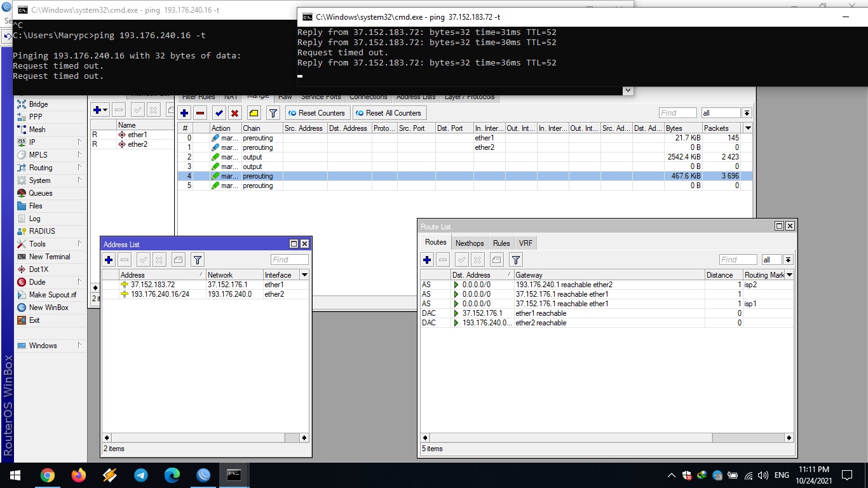Viewport: 868px width, 488px height.
Task: Open the filter funnel in Route List
Action: click(516, 259)
